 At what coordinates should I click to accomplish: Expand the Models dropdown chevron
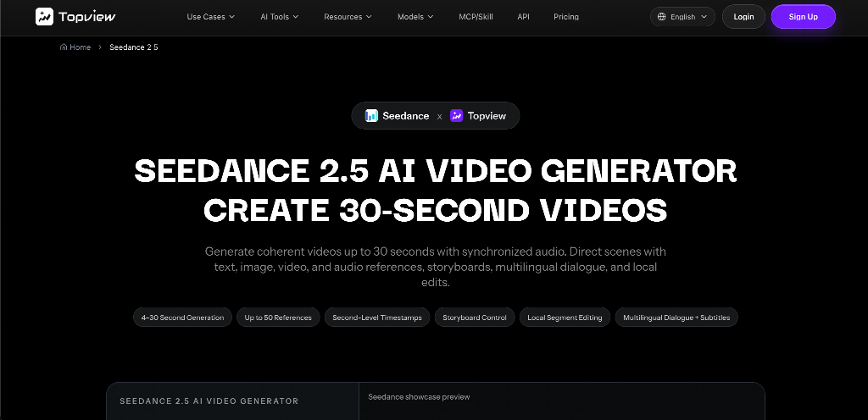coord(431,17)
